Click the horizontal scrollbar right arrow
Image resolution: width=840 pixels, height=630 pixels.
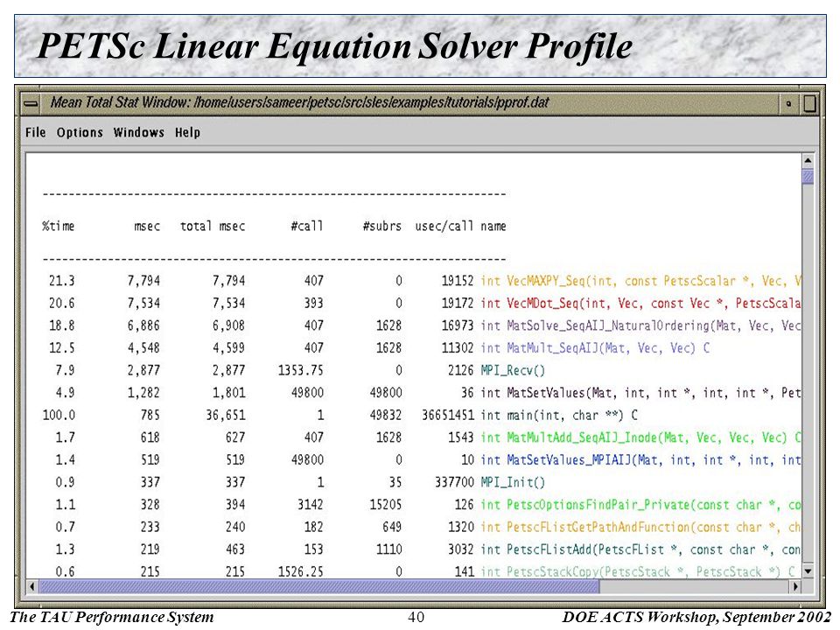(795, 586)
